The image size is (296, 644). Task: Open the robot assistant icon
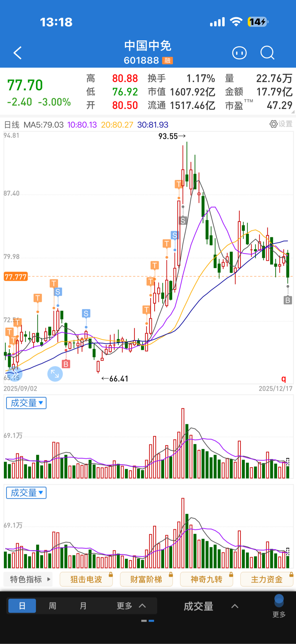(x=239, y=53)
